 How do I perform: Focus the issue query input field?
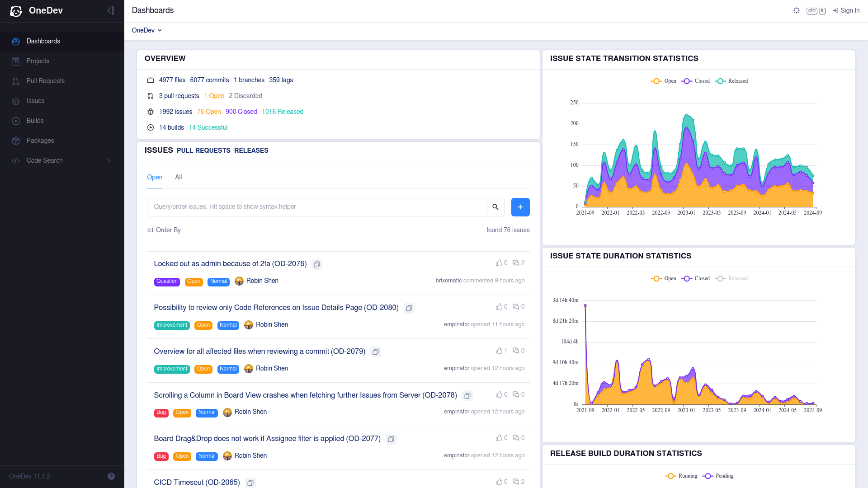coord(316,207)
